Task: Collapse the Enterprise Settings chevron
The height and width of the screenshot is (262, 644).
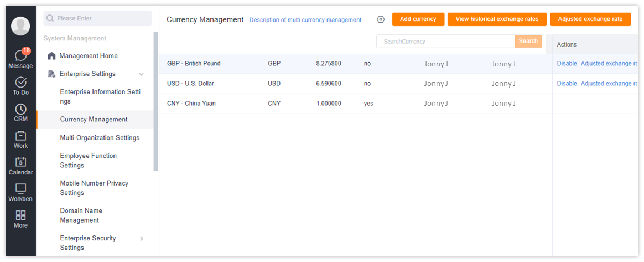Action: [141, 74]
